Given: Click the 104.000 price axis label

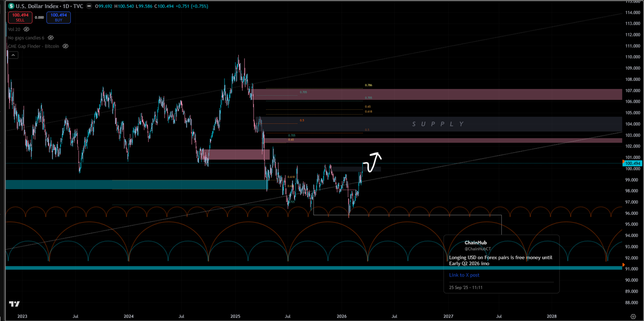Looking at the screenshot, I should point(633,124).
